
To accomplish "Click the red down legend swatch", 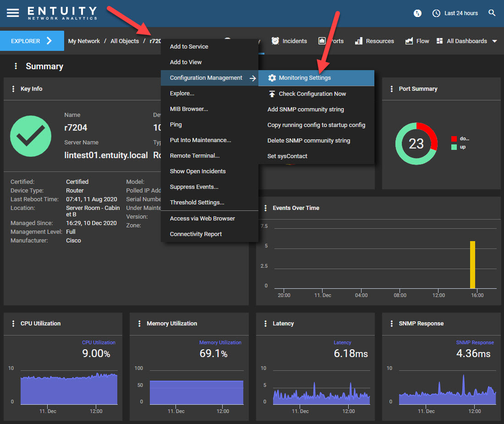I will click(454, 139).
